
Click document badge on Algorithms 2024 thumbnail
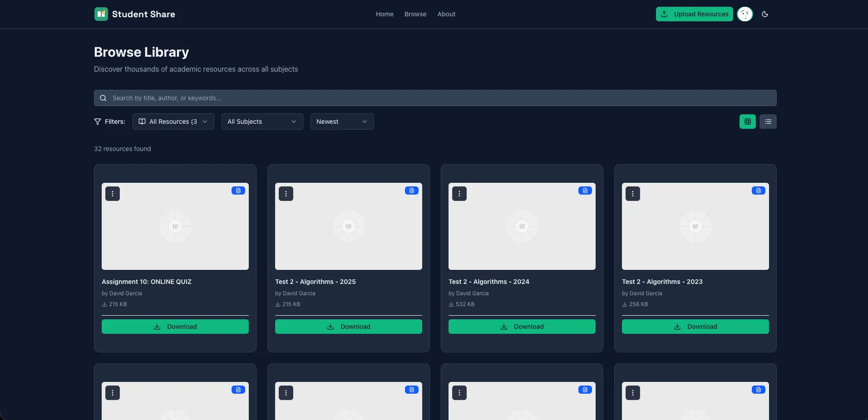tap(585, 190)
